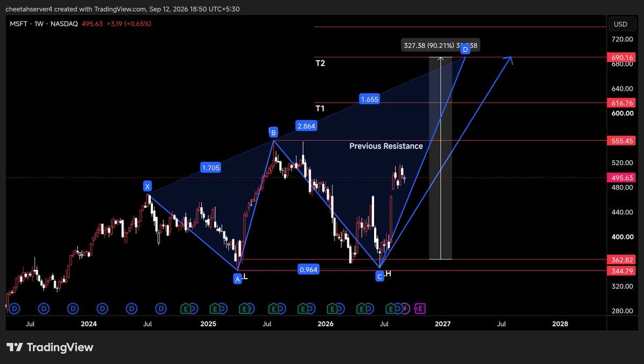Select the T2 text annotation
The image size is (644, 364).
click(320, 63)
